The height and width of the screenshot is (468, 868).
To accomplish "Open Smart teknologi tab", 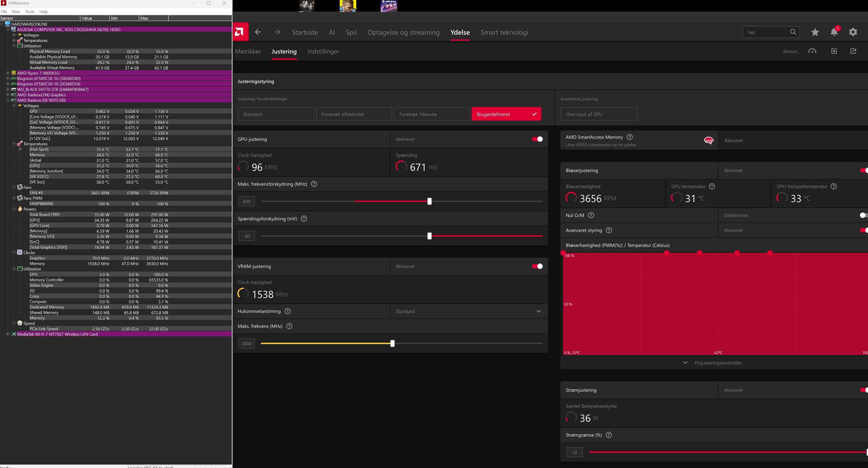I will (x=504, y=32).
